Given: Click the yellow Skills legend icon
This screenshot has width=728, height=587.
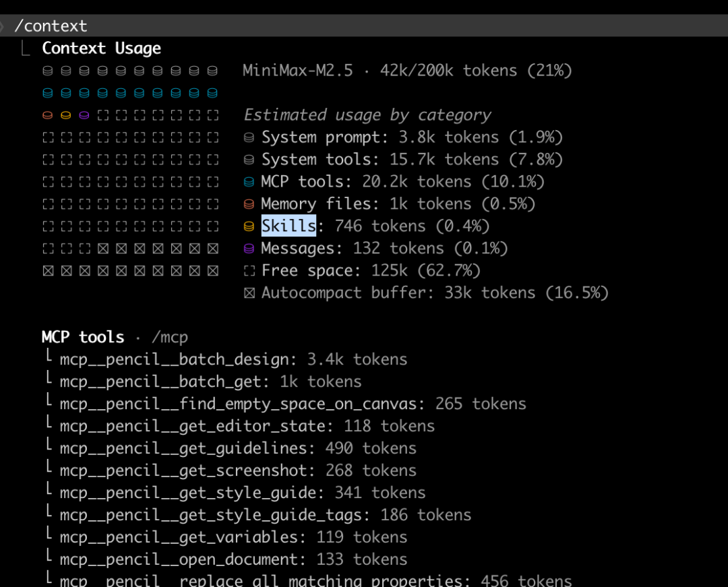Looking at the screenshot, I should 249,226.
